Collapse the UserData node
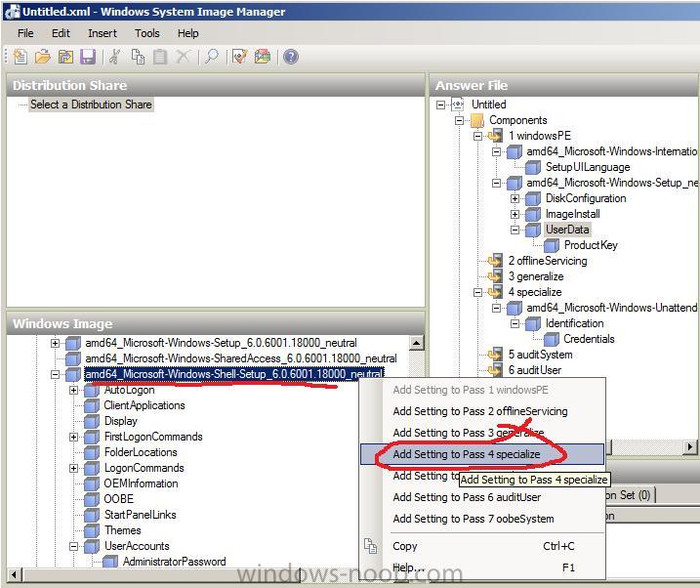This screenshot has height=588, width=700. pyautogui.click(x=515, y=230)
